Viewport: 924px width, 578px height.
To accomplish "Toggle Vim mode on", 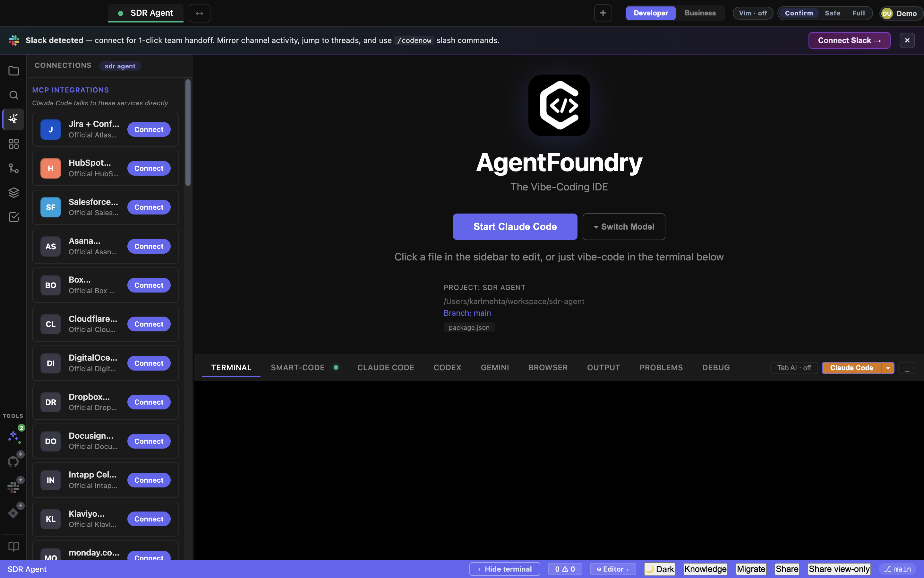I will [753, 13].
